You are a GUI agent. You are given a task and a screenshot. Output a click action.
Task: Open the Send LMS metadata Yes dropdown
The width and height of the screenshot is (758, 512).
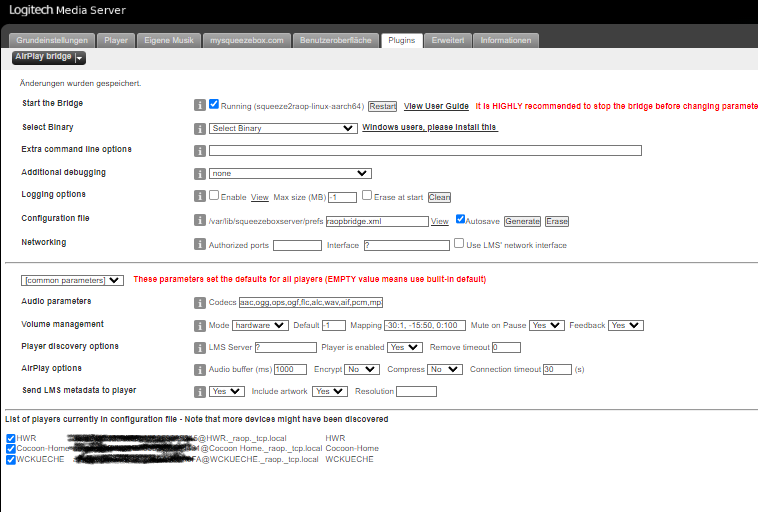227,391
